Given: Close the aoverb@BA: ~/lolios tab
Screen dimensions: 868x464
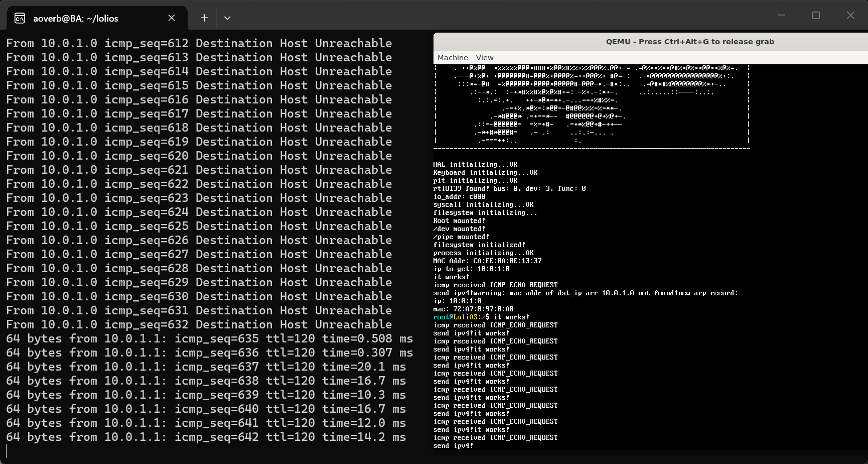Looking at the screenshot, I should [172, 18].
